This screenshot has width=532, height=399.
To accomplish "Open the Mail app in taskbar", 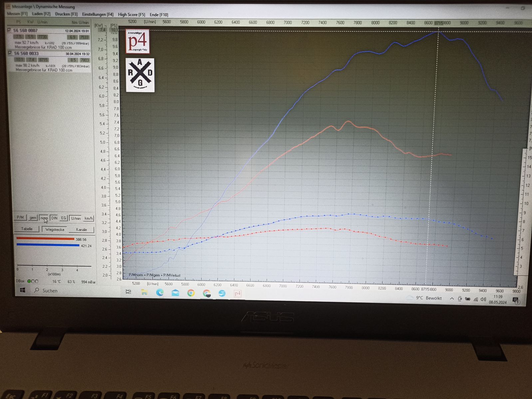I will [x=175, y=293].
